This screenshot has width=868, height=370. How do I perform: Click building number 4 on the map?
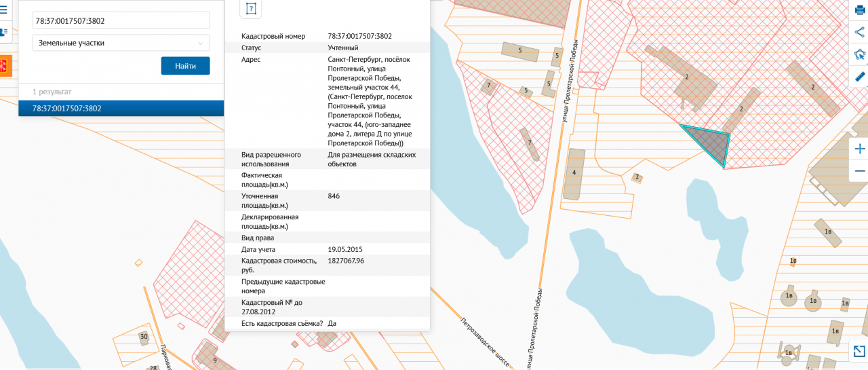[574, 173]
